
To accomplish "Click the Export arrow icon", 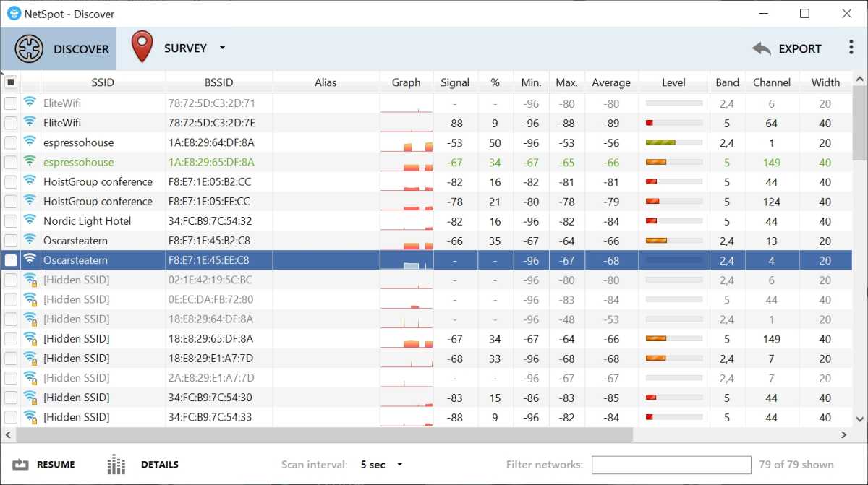I will coord(762,48).
